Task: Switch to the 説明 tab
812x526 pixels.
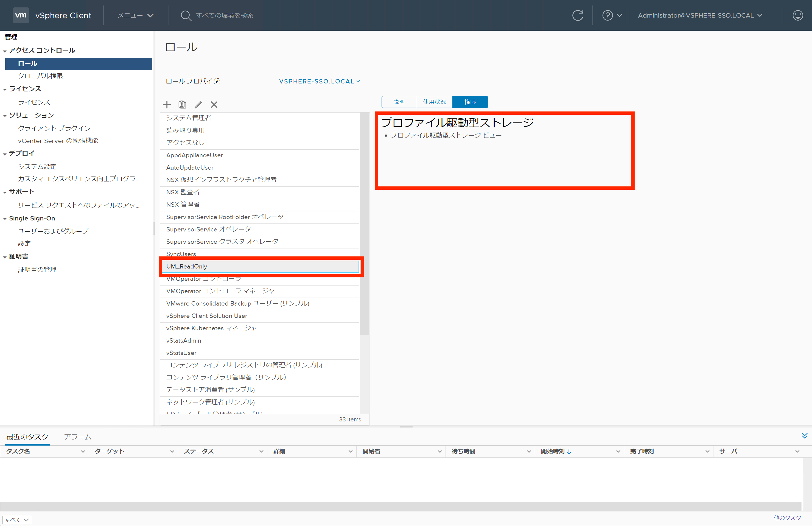Action: pos(399,102)
